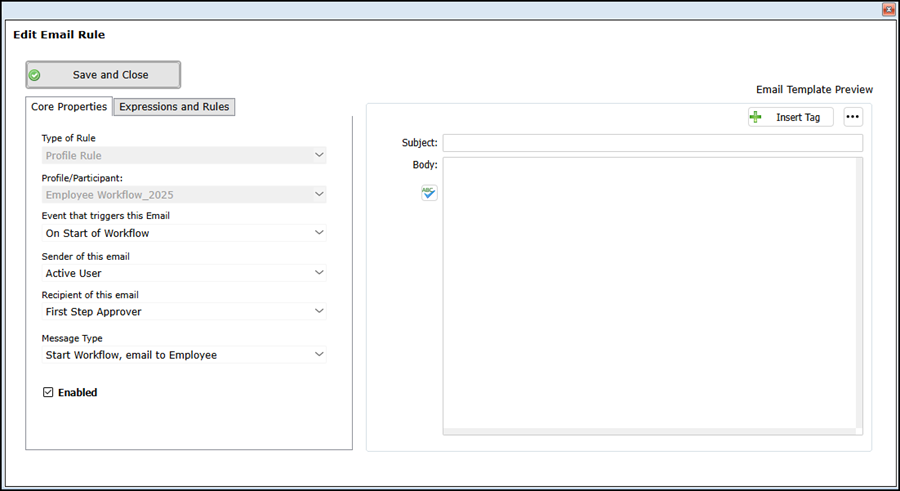This screenshot has width=900, height=491.
Task: Close the Edit Email Rule window
Action: pyautogui.click(x=888, y=9)
